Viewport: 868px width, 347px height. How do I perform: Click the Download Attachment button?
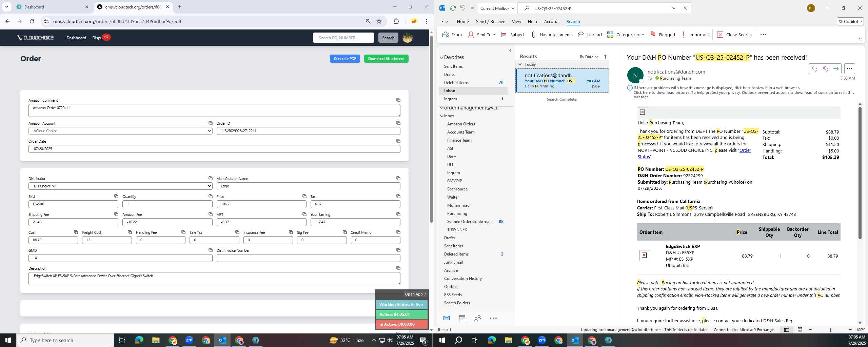tap(386, 59)
